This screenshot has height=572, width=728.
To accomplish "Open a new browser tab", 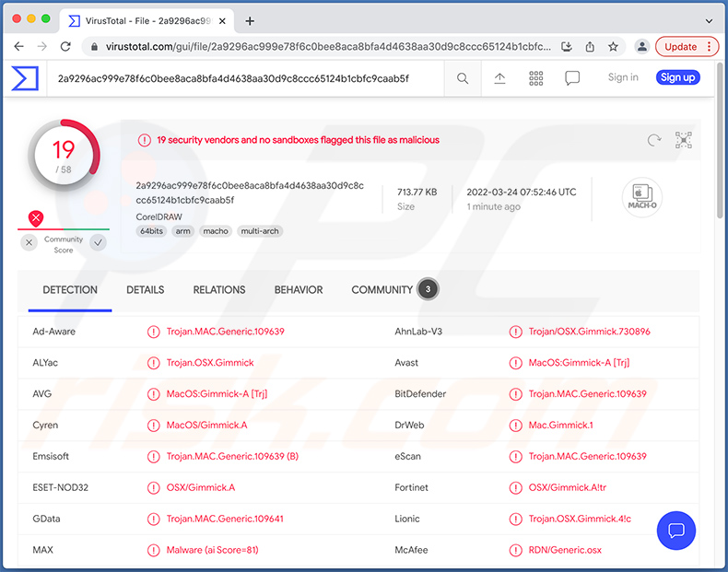I will (x=250, y=21).
